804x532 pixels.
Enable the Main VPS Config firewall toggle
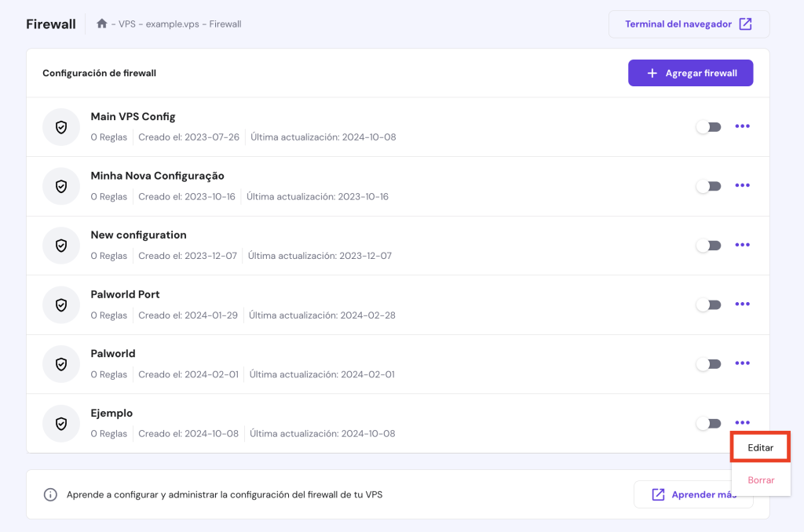[708, 127]
